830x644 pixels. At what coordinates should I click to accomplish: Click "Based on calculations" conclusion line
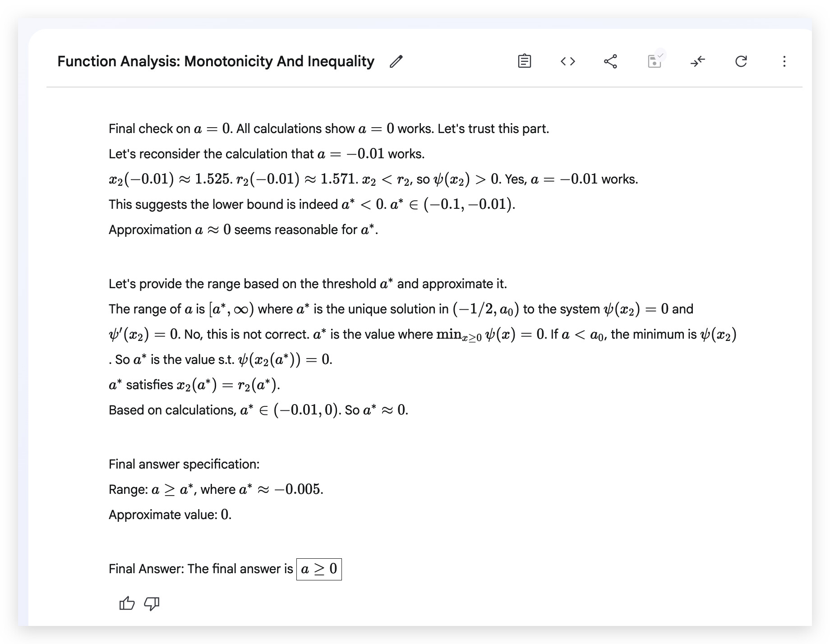click(x=258, y=410)
